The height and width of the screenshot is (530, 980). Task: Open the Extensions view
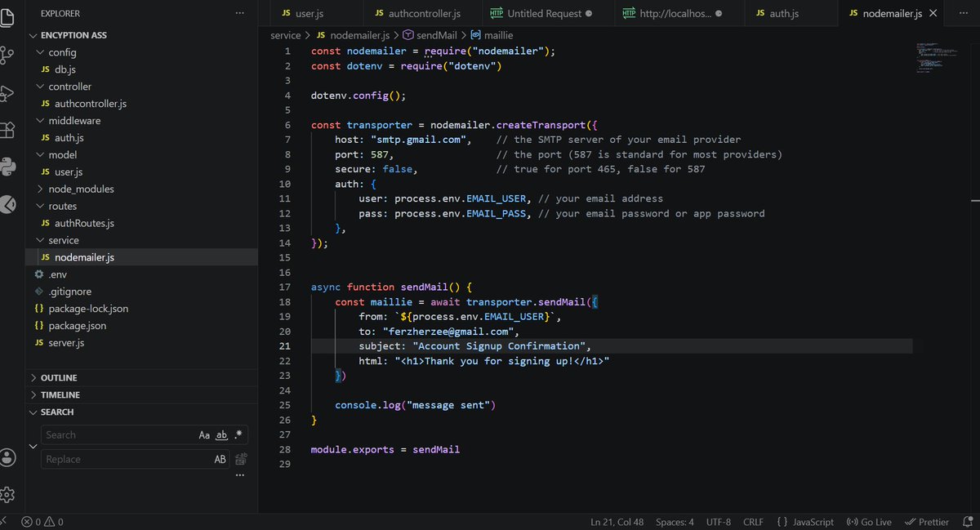click(x=7, y=130)
